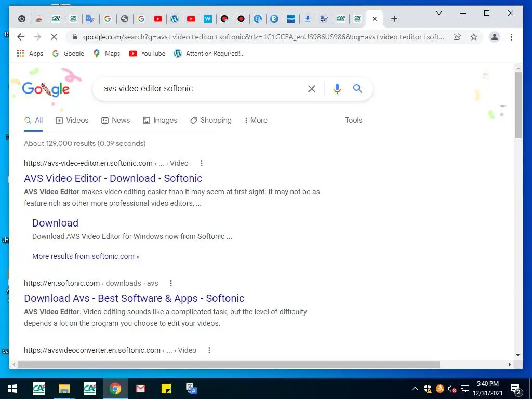This screenshot has width=532, height=399.
Task: Open AVS Video Editor - Download - Softonic result
Action: point(113,179)
